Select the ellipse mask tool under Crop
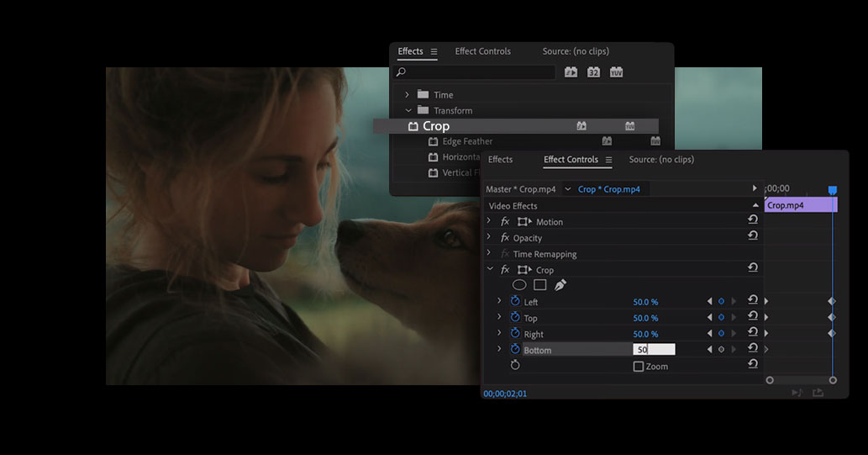Screen dimensions: 868x455 pos(519,285)
